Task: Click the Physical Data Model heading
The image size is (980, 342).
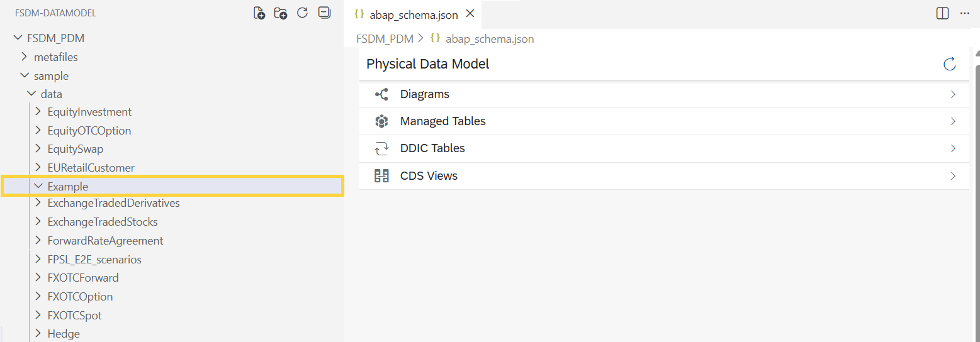Action: 428,64
